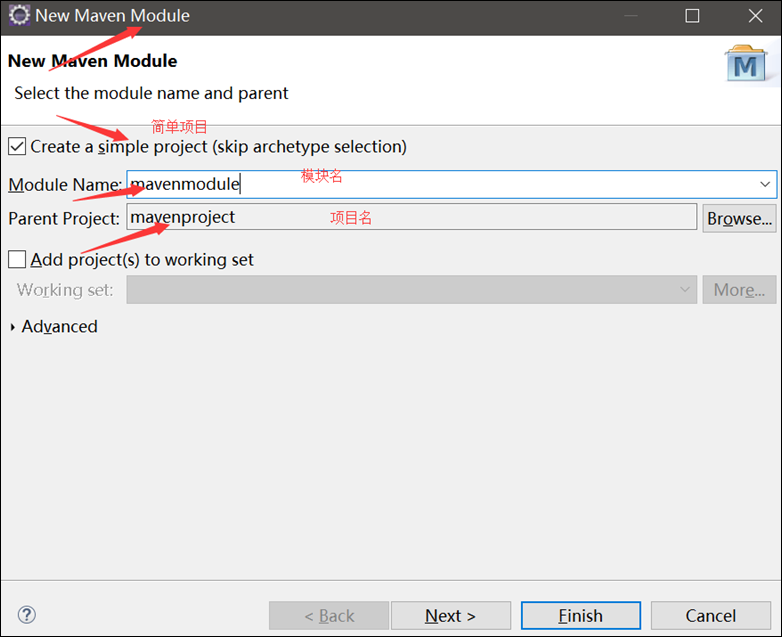
Task: Click the More... working set button
Action: point(739,289)
